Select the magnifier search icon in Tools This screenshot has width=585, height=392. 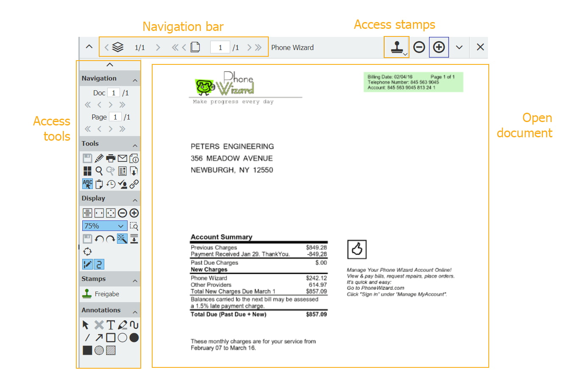tap(99, 171)
